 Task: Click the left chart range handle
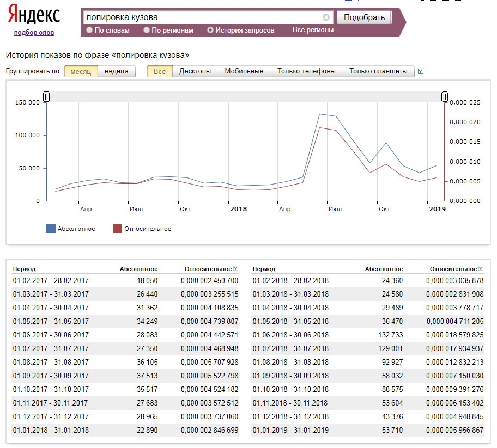click(x=46, y=96)
